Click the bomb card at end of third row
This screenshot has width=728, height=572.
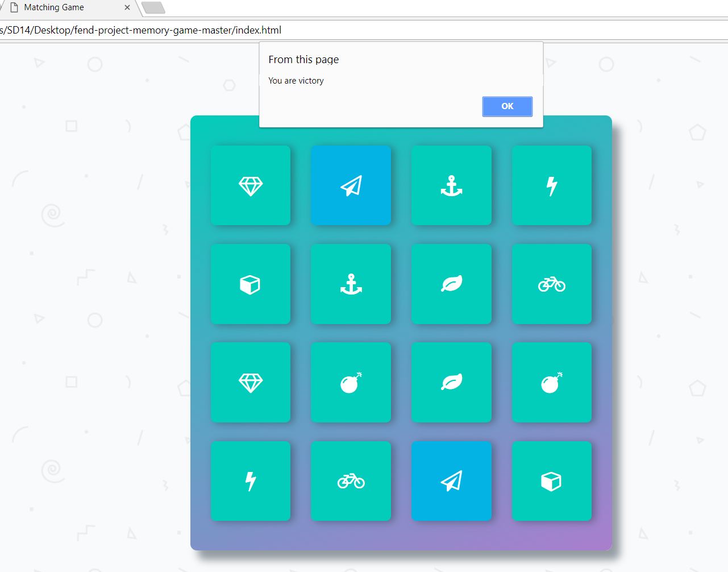[x=552, y=382]
